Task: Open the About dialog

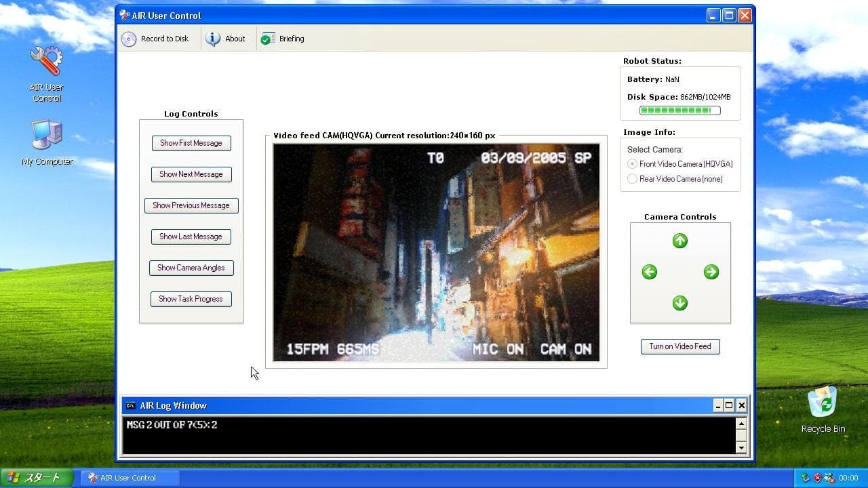Action: tap(226, 39)
